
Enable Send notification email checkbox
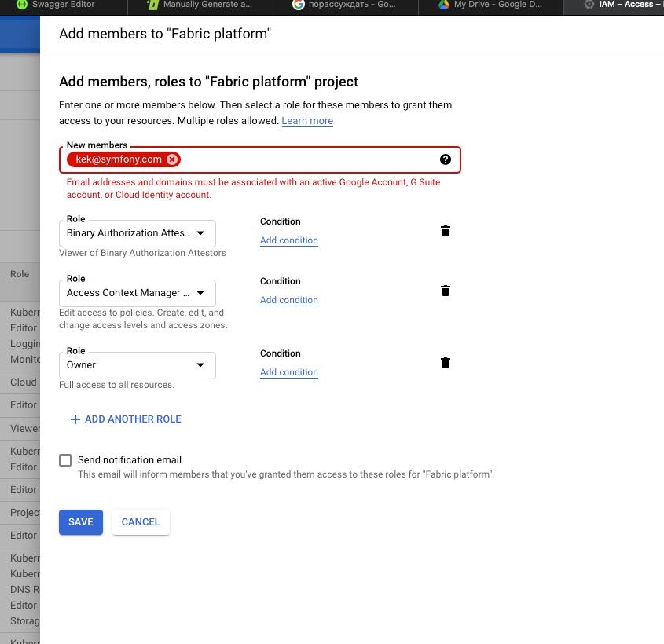[65, 460]
